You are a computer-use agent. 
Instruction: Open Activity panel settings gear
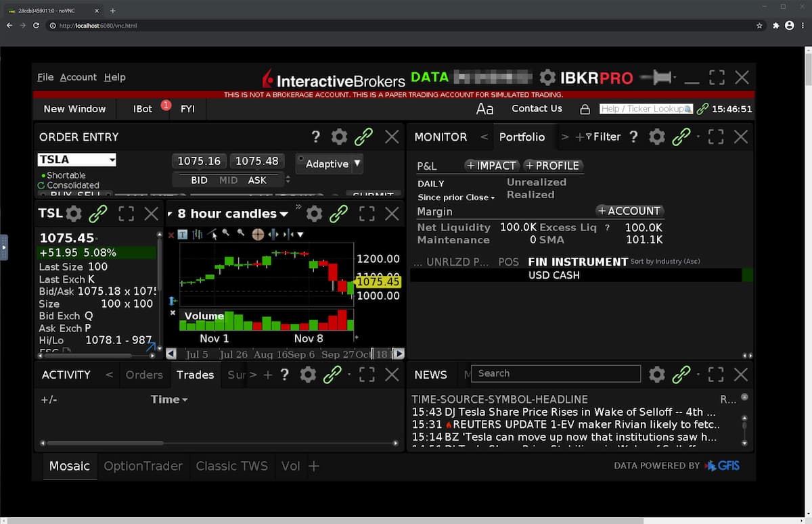(x=308, y=375)
